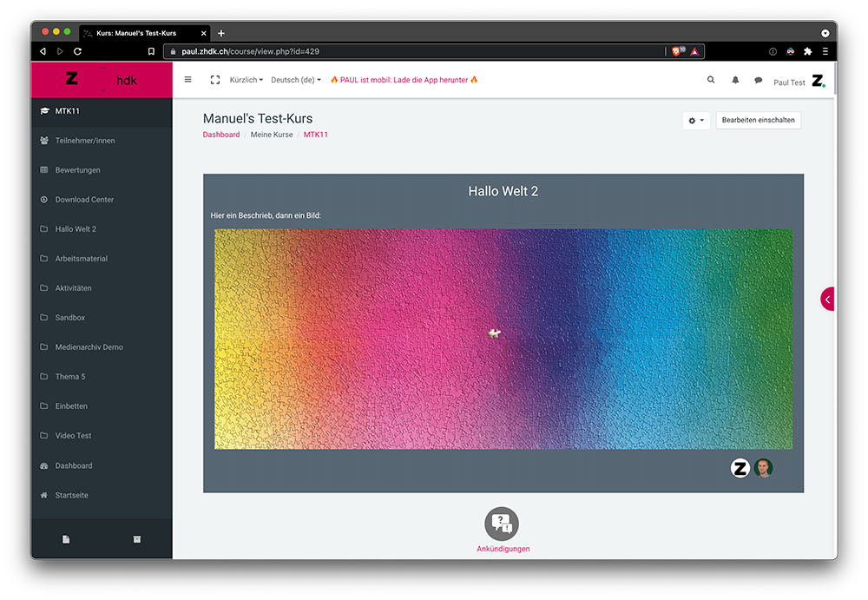Viewport: 868px width, 600px height.
Task: Select Download Center in sidebar
Action: [84, 200]
